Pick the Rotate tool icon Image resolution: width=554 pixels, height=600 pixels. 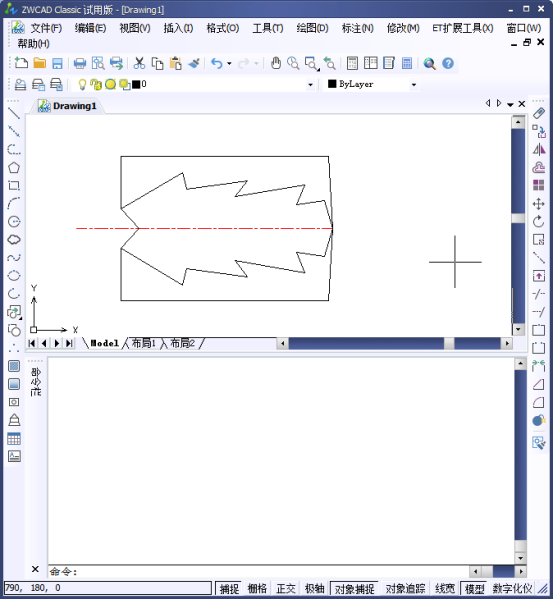pos(539,222)
